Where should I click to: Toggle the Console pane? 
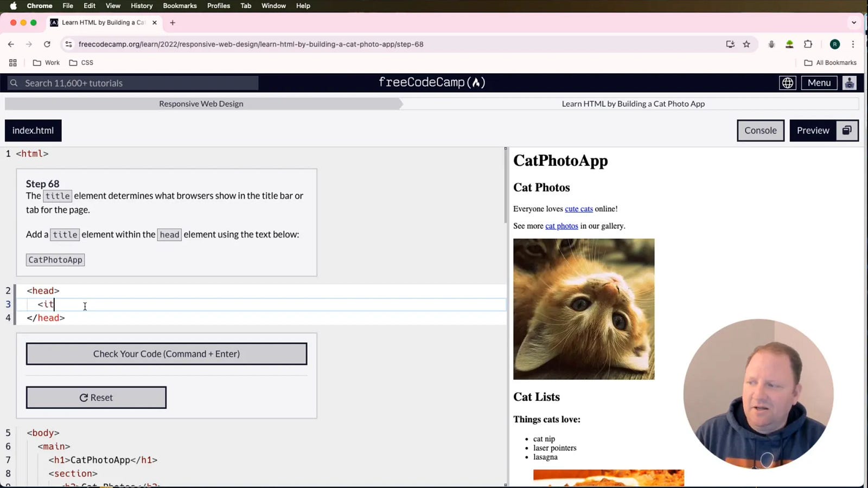(760, 130)
